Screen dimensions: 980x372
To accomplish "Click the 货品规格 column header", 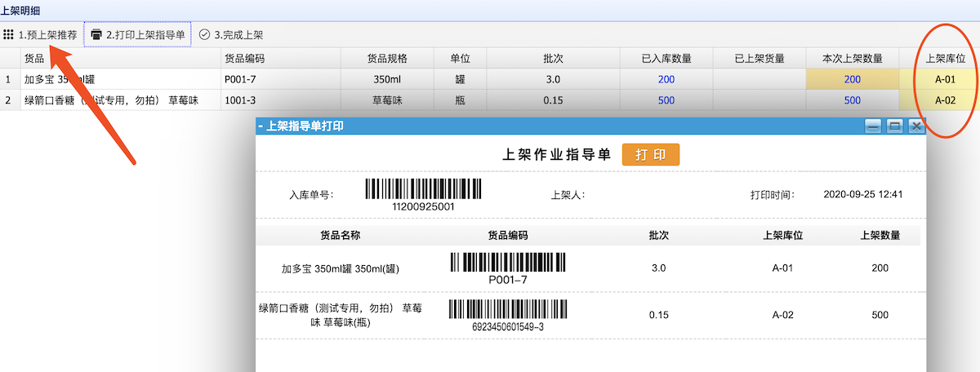I will [386, 58].
